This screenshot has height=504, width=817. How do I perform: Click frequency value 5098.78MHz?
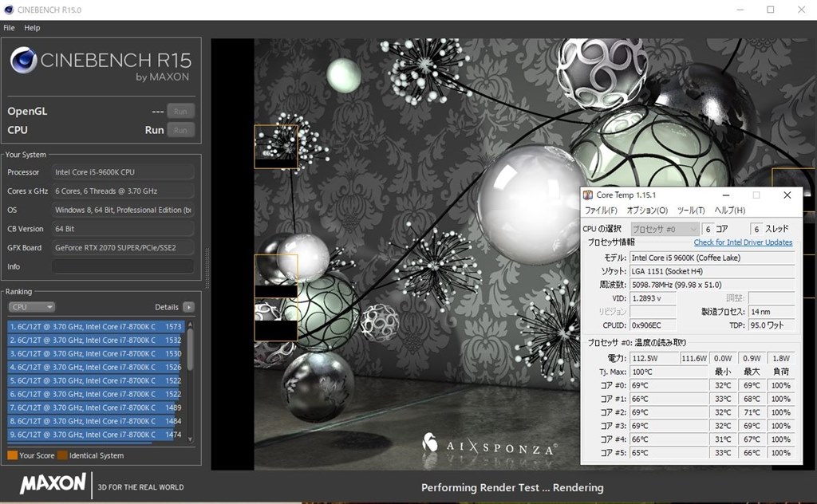pos(712,285)
